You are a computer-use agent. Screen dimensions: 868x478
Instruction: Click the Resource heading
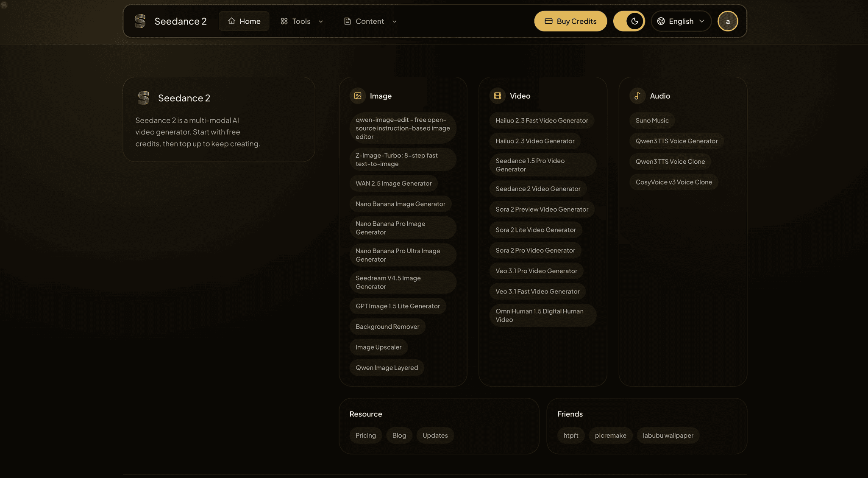pyautogui.click(x=366, y=414)
